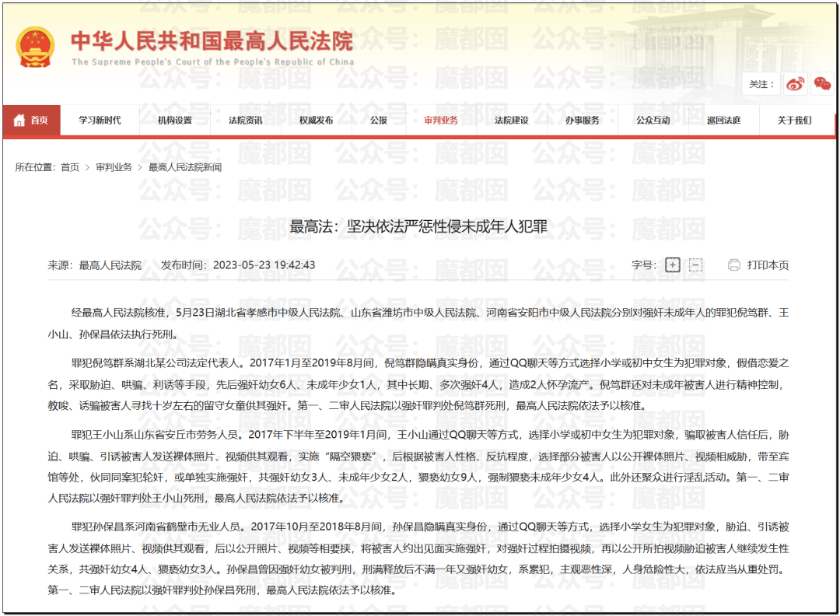This screenshot has height=616, width=840.
Task: Open 法院建设 menu item
Action: 512,121
